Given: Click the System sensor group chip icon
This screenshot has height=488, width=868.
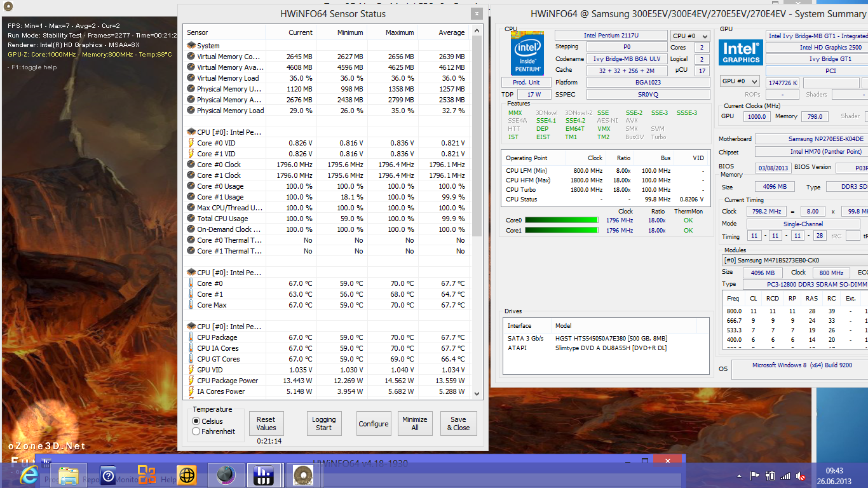Looking at the screenshot, I should 191,46.
